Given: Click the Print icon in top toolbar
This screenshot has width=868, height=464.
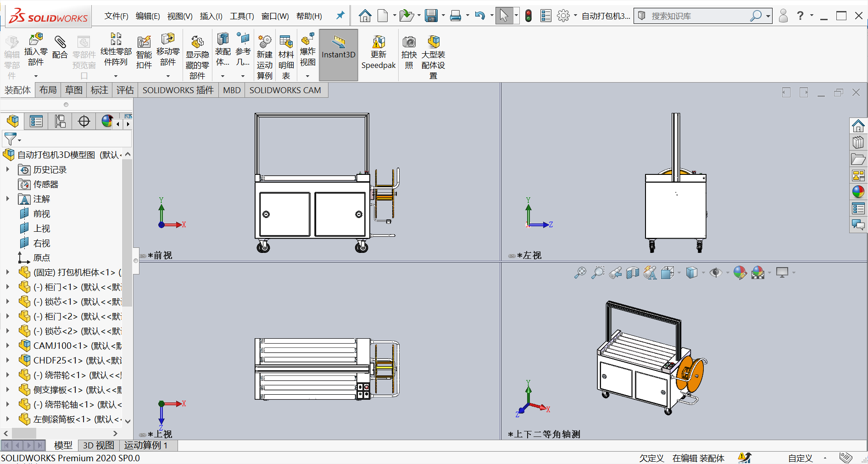Looking at the screenshot, I should click(456, 16).
